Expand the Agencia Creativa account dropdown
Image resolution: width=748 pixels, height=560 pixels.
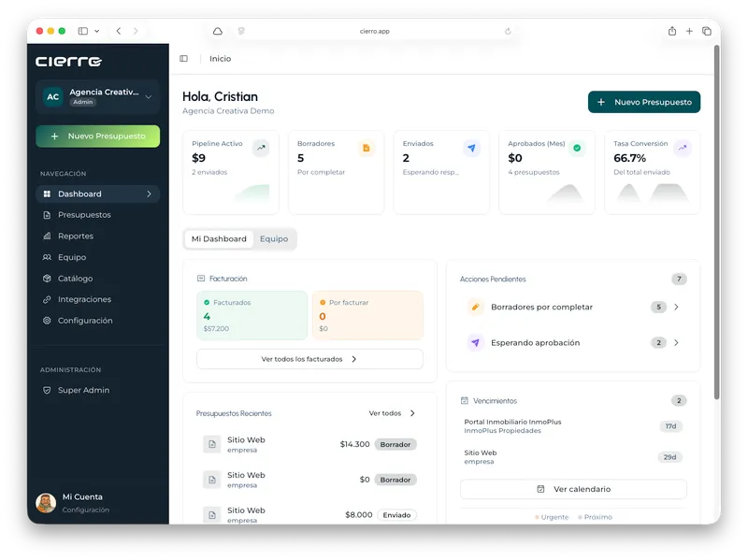pyautogui.click(x=149, y=97)
